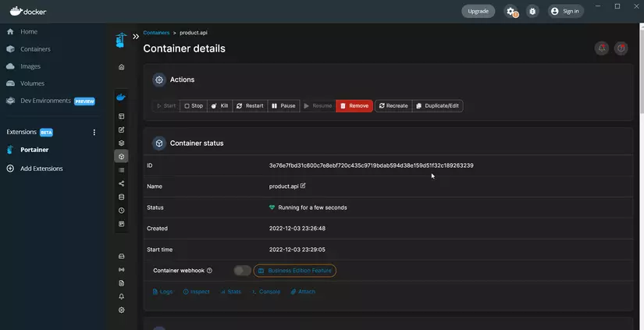Open the Troubleshoot bug icon in header
The image size is (644, 330).
(532, 12)
